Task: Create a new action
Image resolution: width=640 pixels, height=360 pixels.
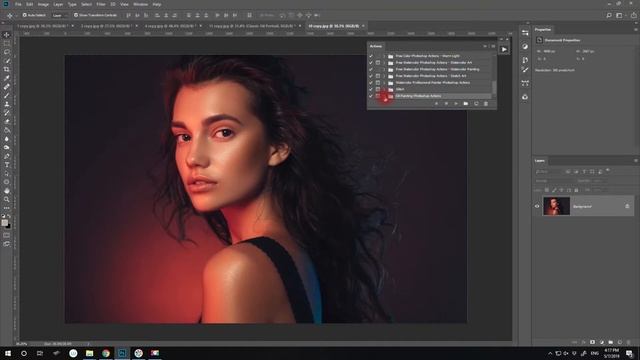Action: pyautogui.click(x=476, y=104)
